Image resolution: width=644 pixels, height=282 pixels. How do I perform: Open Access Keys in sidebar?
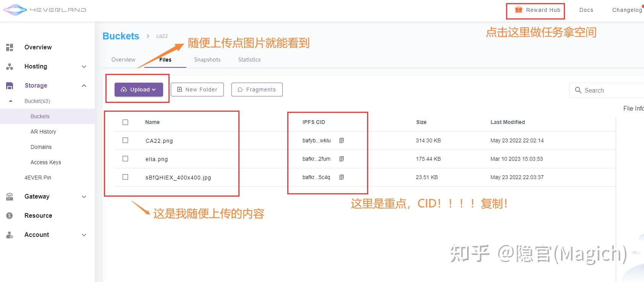click(x=46, y=162)
